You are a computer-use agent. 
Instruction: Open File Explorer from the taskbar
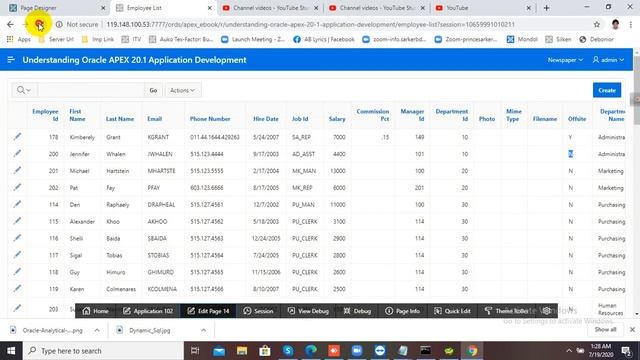242,351
